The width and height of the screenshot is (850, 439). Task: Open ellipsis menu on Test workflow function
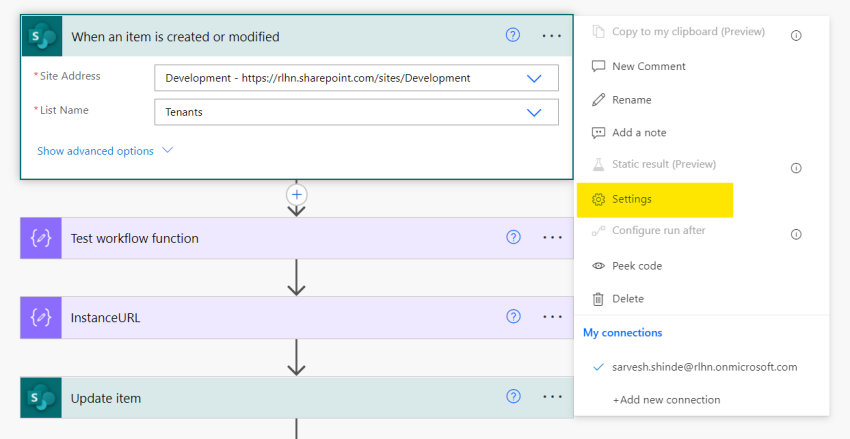[x=552, y=238]
